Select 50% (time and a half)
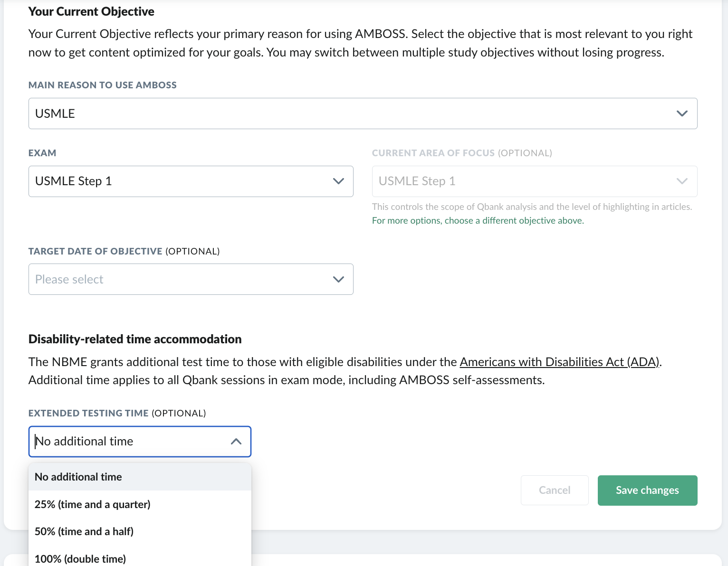The width and height of the screenshot is (728, 566). click(84, 531)
